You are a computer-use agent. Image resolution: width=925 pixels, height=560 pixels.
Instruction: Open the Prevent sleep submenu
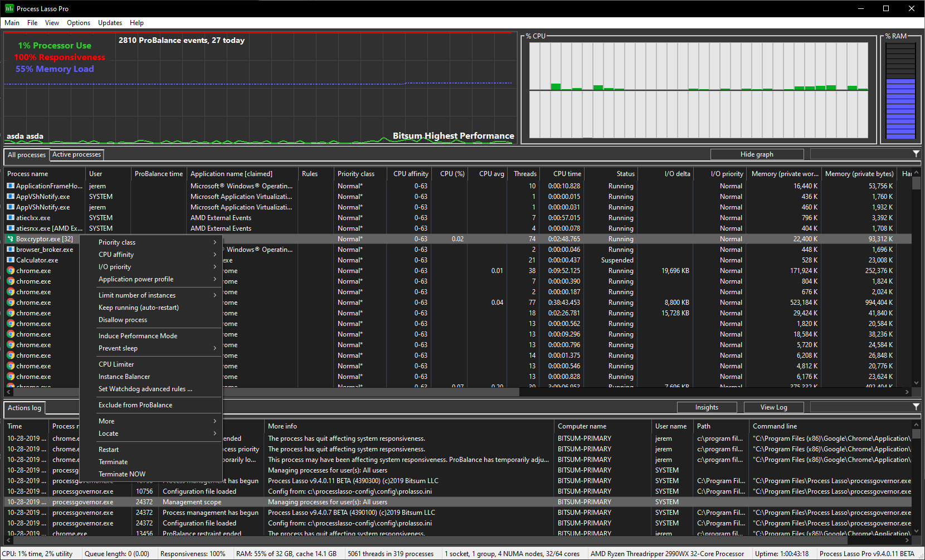(151, 348)
